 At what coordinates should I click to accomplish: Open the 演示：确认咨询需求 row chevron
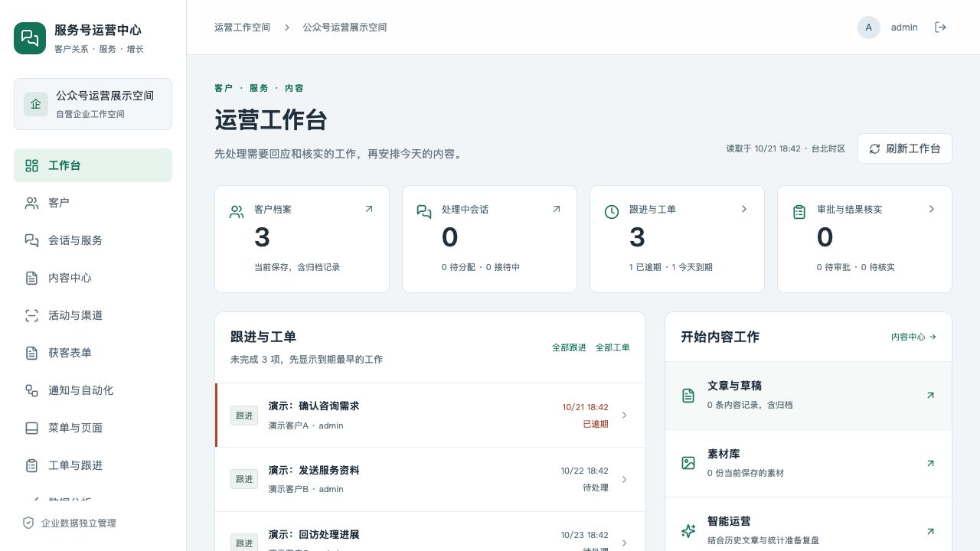click(624, 415)
